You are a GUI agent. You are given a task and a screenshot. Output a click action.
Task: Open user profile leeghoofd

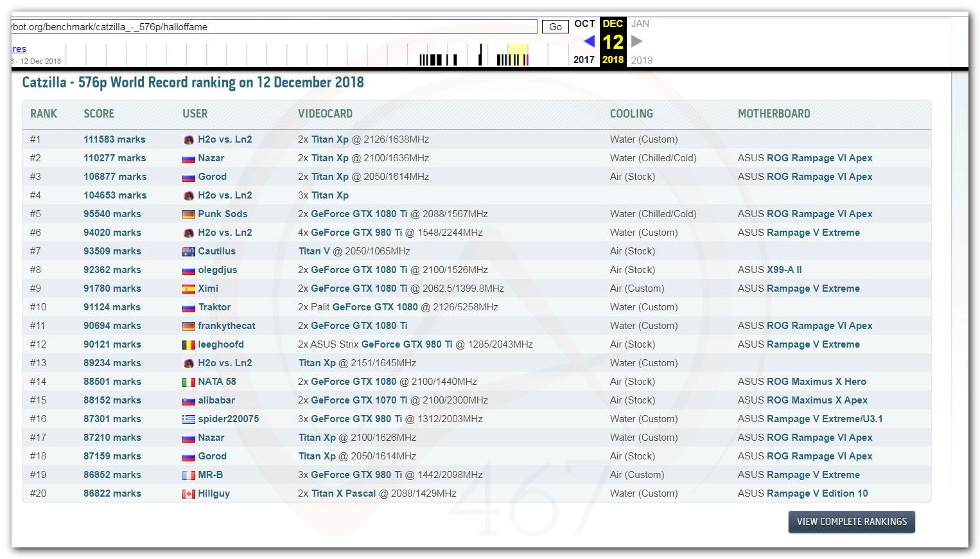221,344
